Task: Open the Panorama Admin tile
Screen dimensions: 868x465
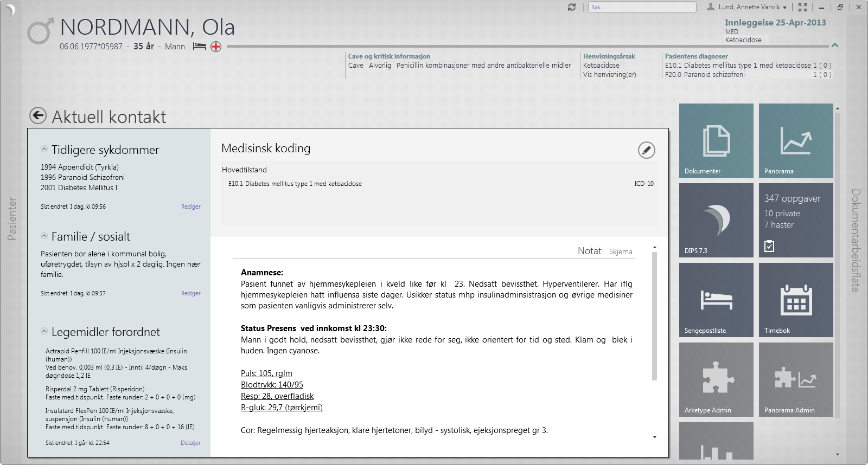Action: click(796, 379)
